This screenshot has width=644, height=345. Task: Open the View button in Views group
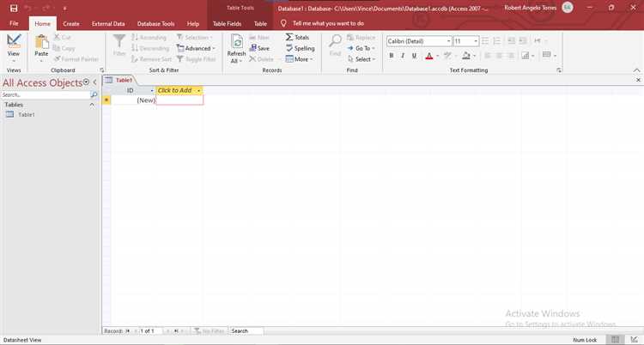tap(14, 48)
